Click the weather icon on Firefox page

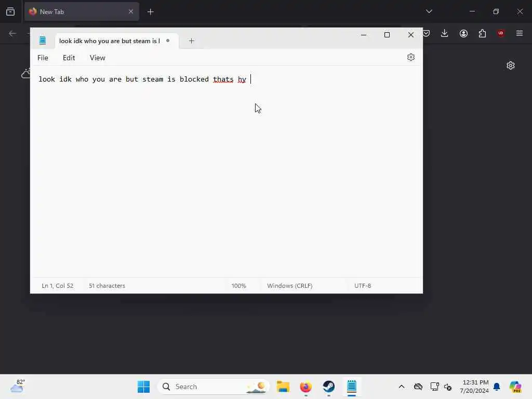pos(26,73)
